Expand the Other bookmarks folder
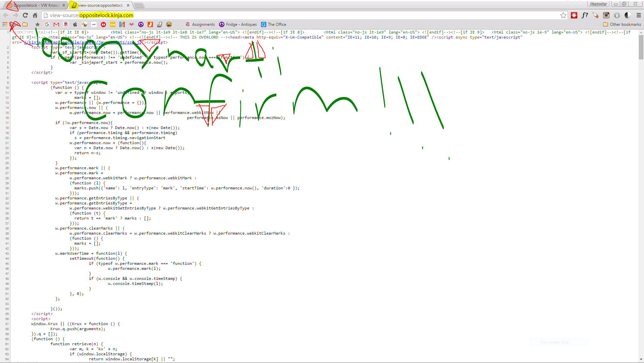 [622, 24]
